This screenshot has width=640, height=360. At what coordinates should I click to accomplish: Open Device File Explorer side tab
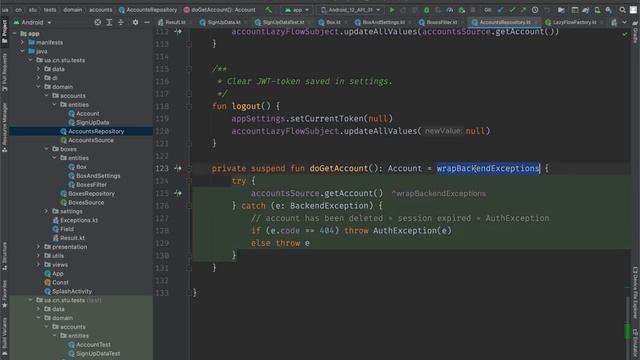635,293
